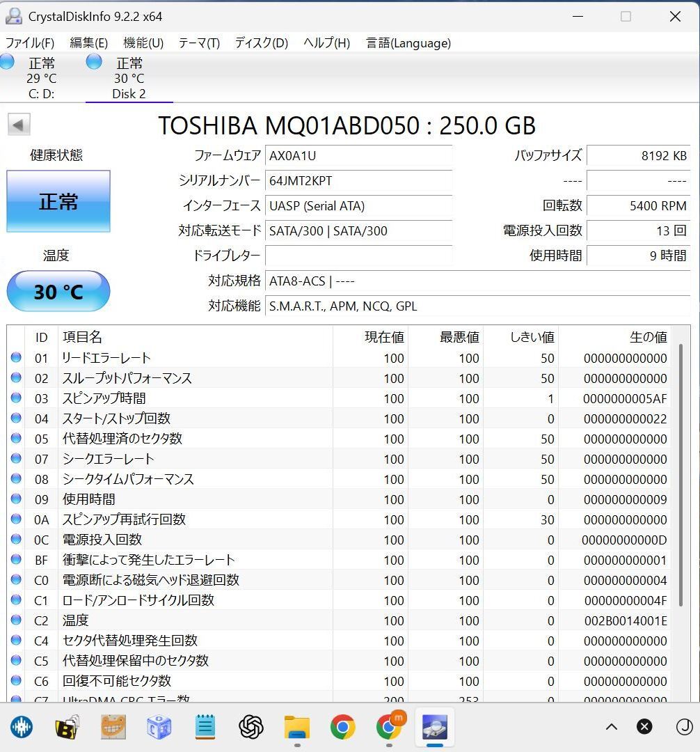Viewport: 700px width, 752px height.
Task: Select the スタート/ストップ回数 row name
Action: coord(116,418)
